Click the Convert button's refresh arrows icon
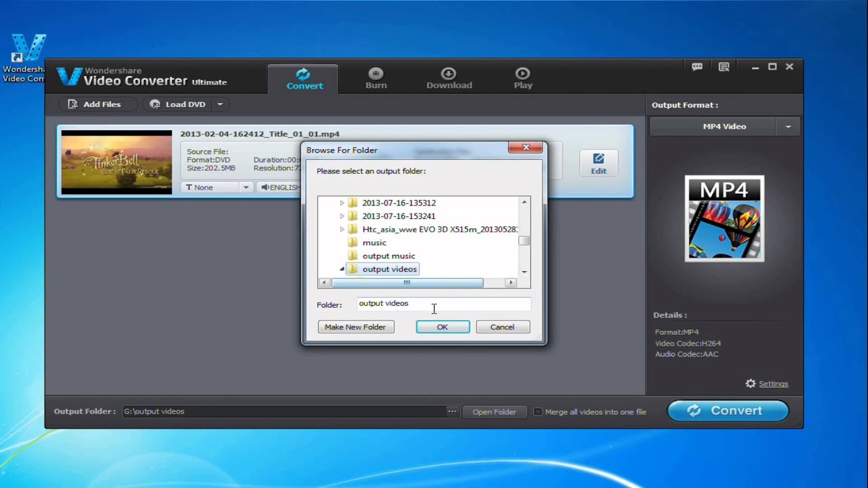The height and width of the screenshot is (488, 868). tap(694, 411)
